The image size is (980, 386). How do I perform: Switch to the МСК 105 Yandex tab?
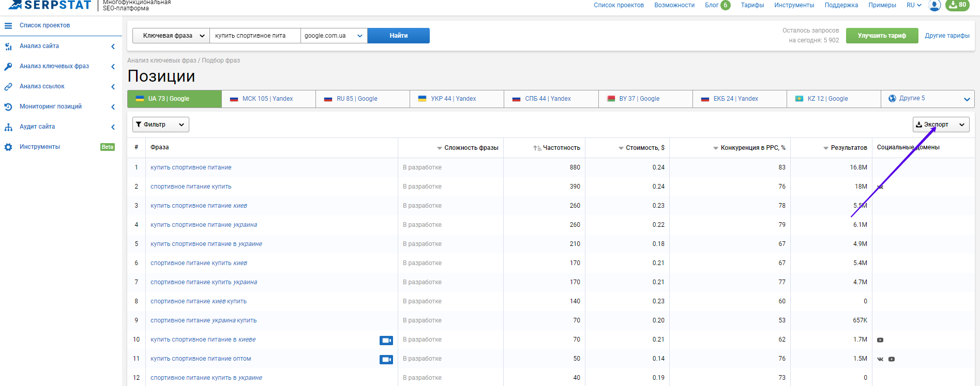[x=268, y=99]
